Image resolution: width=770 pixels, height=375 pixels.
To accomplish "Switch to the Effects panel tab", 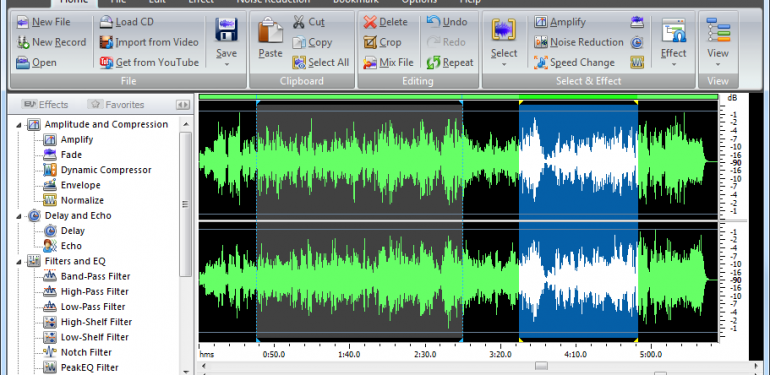I will [x=45, y=105].
